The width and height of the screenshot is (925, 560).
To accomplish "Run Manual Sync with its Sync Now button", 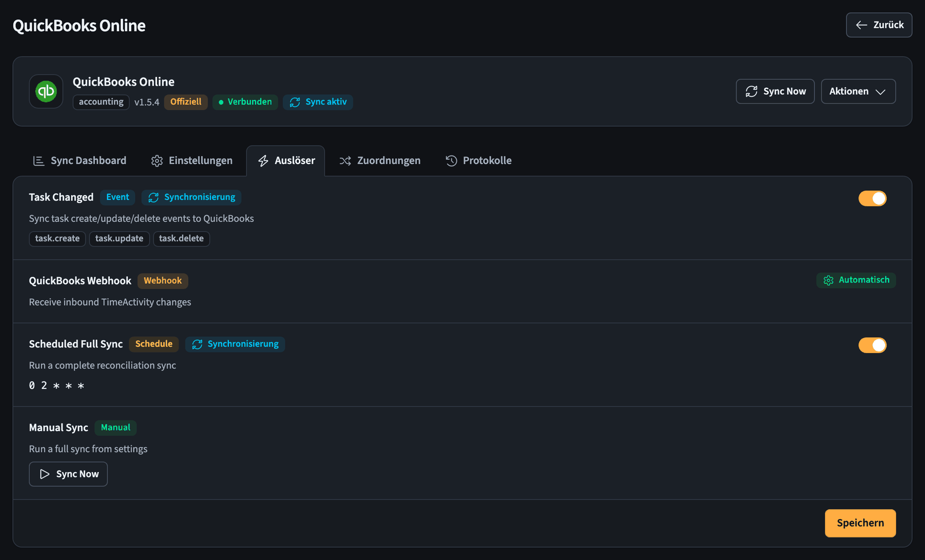I will 68,474.
